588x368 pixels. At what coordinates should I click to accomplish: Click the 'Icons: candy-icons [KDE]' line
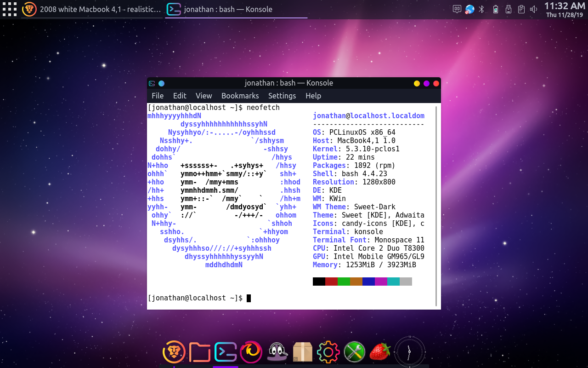click(368, 224)
